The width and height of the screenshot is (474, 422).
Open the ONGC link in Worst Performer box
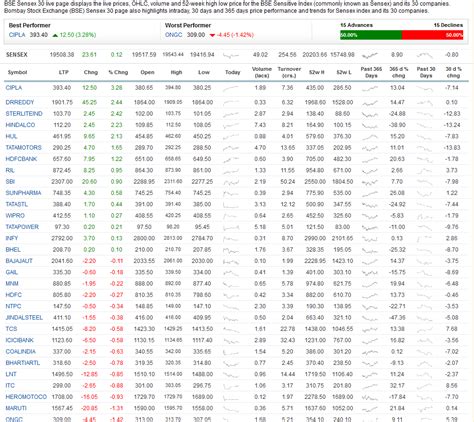tap(174, 35)
